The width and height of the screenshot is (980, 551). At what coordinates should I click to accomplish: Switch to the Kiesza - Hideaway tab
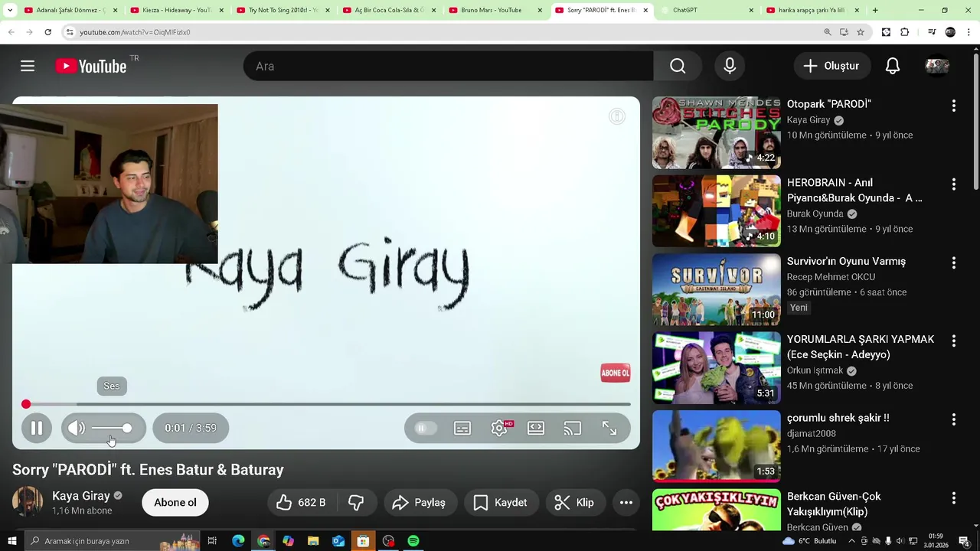coord(175,10)
